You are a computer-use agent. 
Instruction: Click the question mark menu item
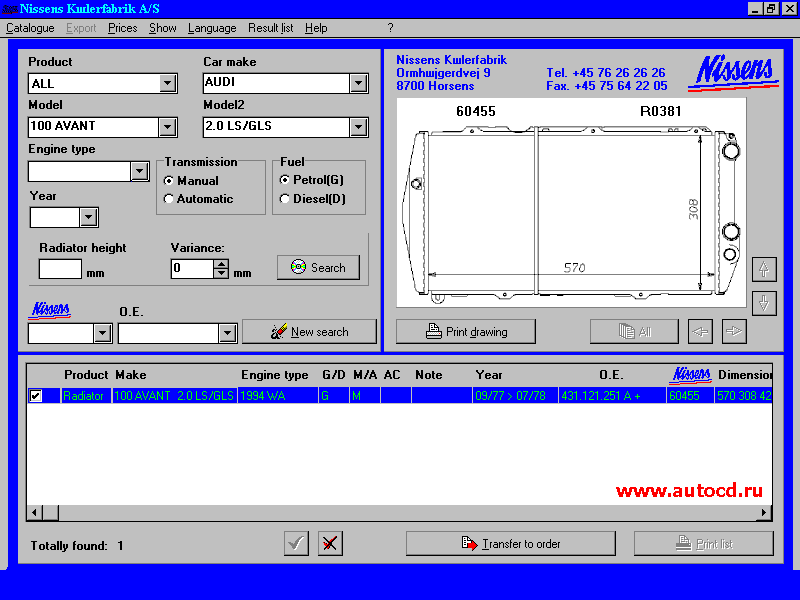click(x=390, y=28)
